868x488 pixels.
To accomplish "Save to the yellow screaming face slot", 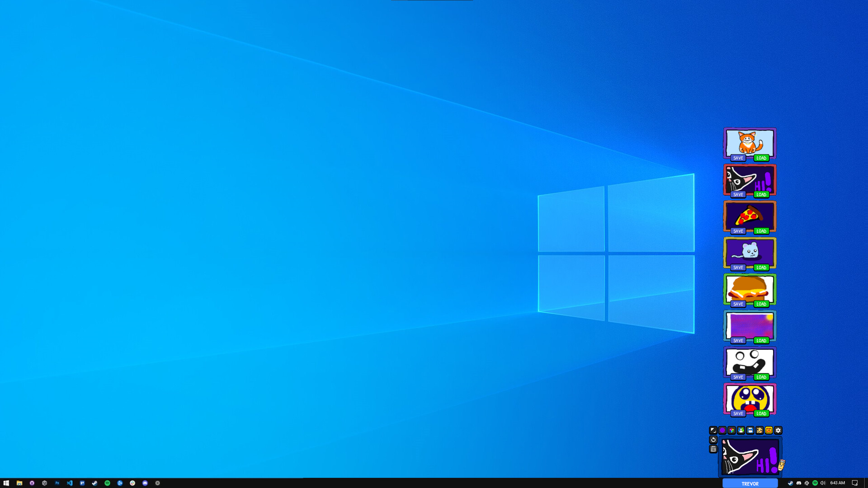I will pos(738,413).
